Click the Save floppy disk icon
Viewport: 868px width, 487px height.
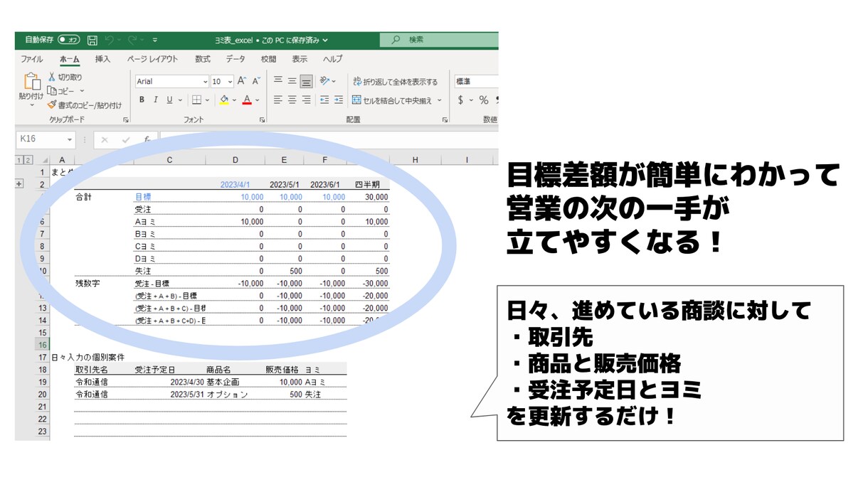[92, 41]
